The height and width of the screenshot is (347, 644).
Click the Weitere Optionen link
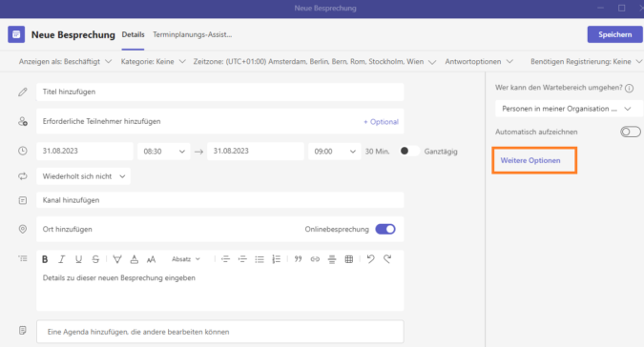pyautogui.click(x=530, y=160)
